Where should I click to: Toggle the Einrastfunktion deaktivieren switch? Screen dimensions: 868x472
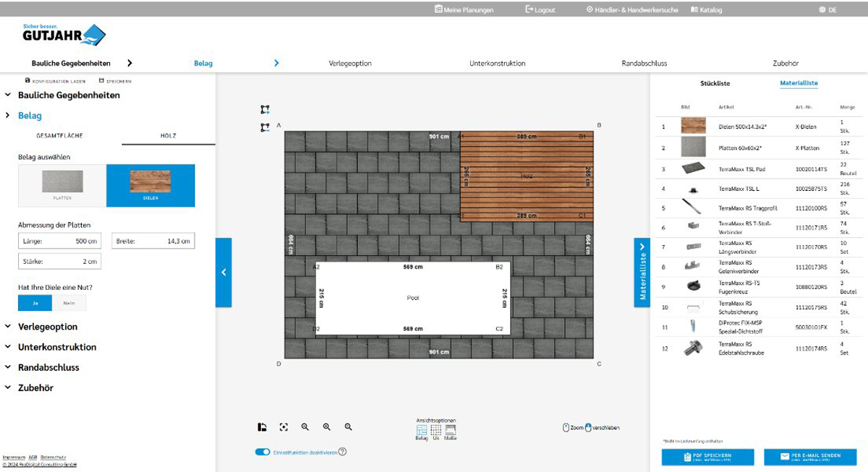[263, 452]
